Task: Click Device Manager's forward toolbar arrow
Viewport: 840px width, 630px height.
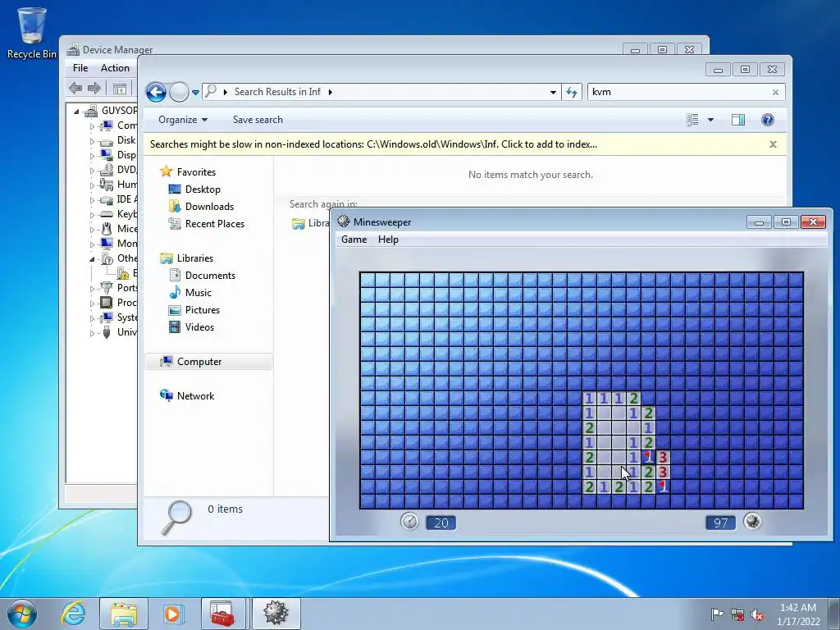Action: click(x=94, y=88)
